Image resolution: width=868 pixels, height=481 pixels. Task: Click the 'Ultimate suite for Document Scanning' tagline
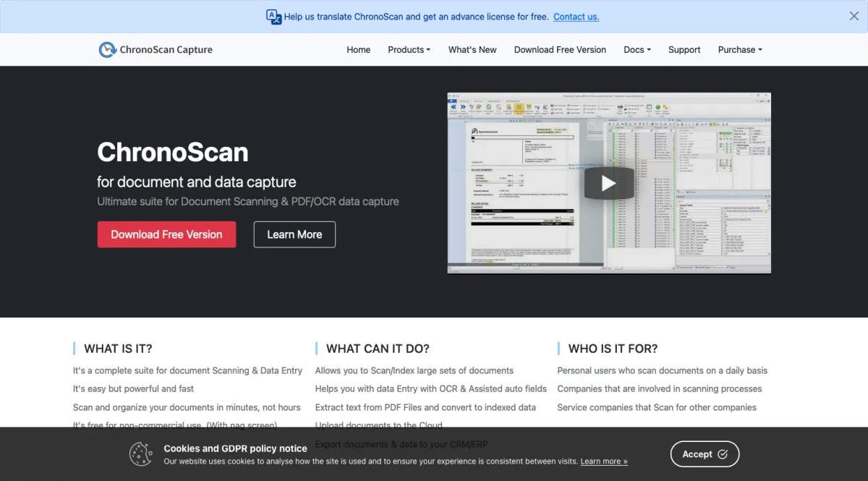(x=248, y=201)
